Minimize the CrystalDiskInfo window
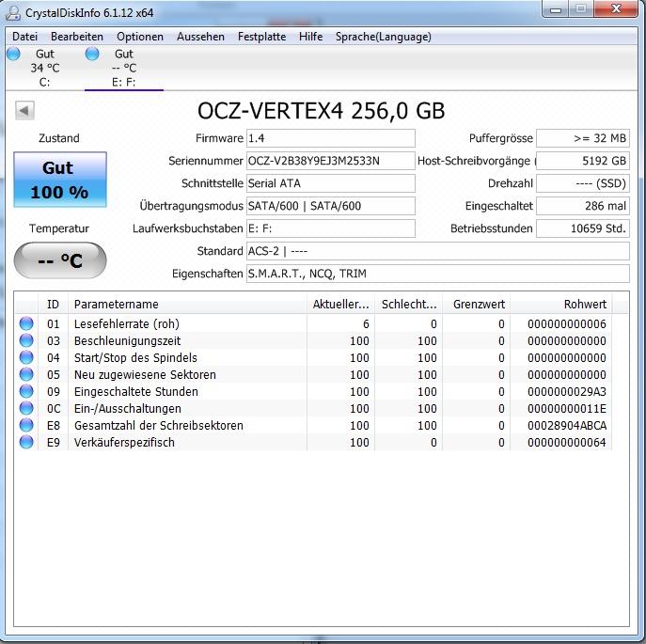The height and width of the screenshot is (644, 646). [556, 9]
